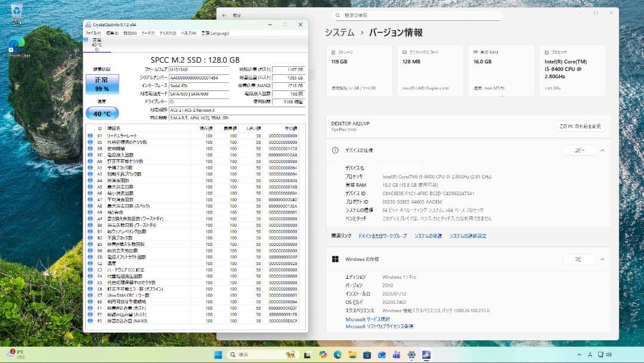Click the info icon beside デバイスの仕様
The width and height of the screenshot is (644, 363).
pos(335,150)
